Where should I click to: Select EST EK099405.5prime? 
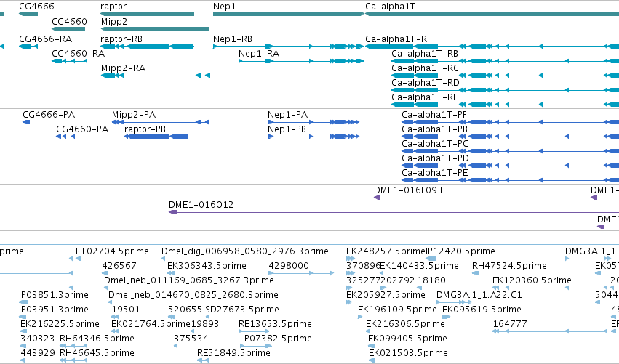pos(371,347)
